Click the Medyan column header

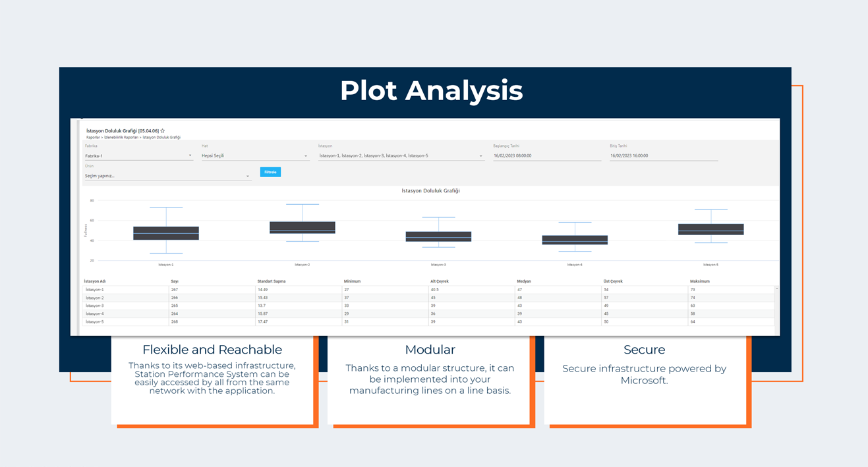tap(524, 281)
